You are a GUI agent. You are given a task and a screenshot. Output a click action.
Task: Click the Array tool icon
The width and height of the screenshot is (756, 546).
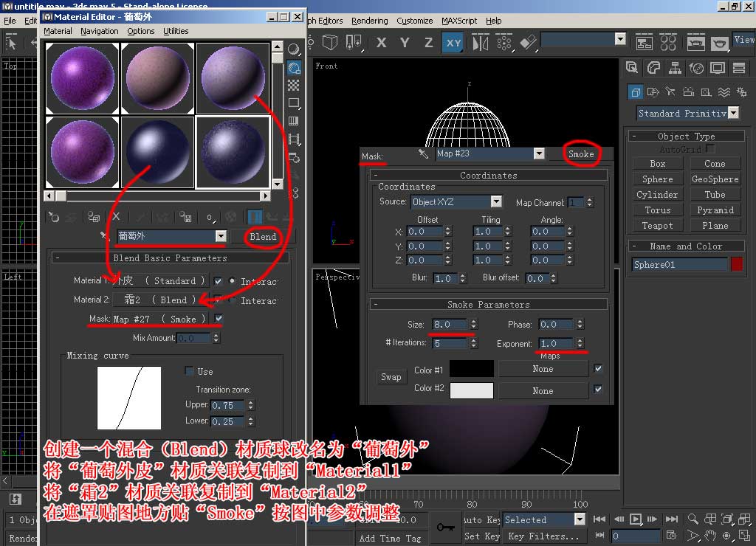(x=504, y=43)
